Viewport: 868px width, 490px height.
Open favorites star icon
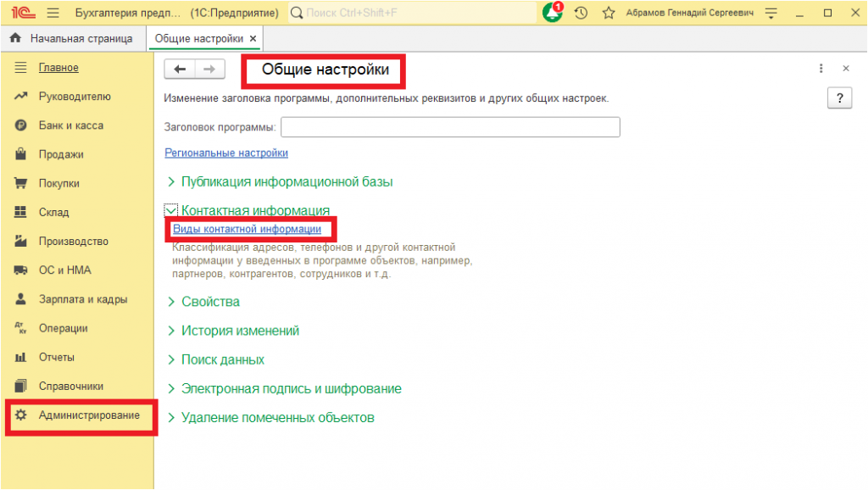pos(609,12)
